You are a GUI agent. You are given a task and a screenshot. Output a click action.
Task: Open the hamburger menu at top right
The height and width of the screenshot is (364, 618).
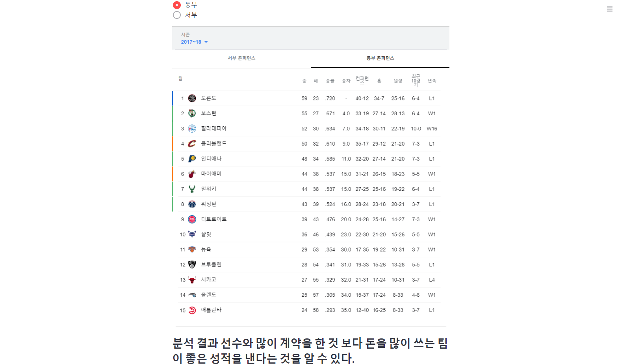(609, 9)
